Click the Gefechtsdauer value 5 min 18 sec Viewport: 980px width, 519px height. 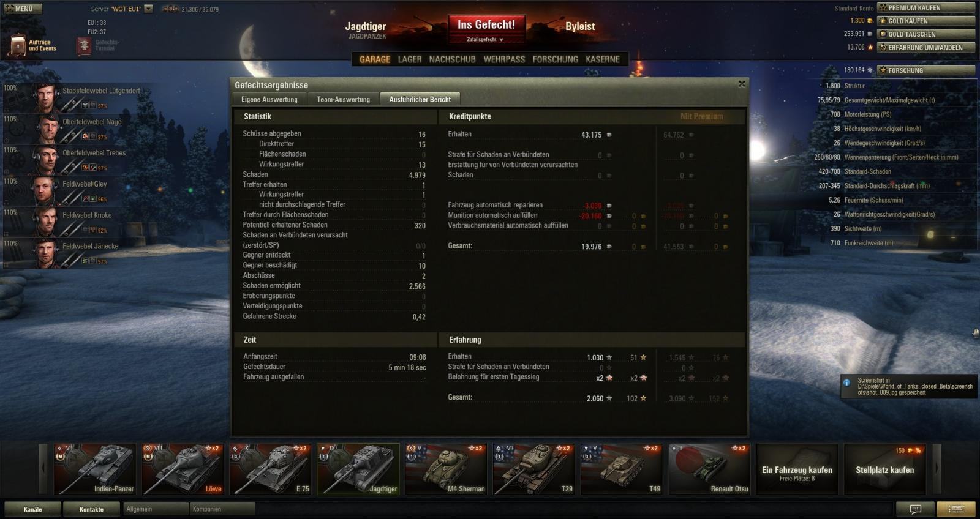coord(407,368)
